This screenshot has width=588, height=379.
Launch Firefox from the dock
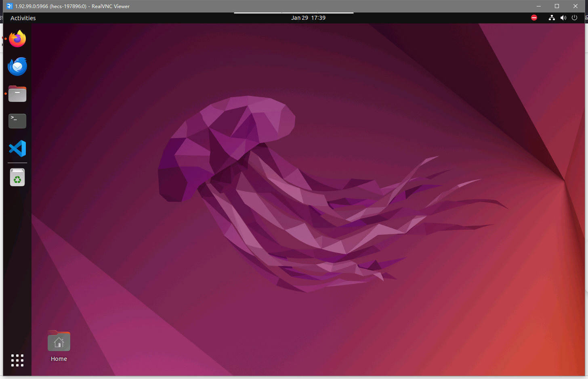point(17,39)
